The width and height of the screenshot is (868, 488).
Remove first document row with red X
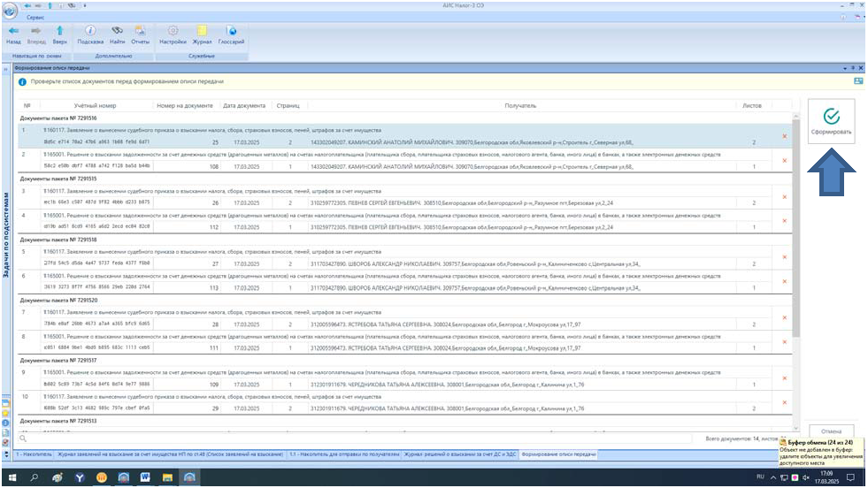784,136
